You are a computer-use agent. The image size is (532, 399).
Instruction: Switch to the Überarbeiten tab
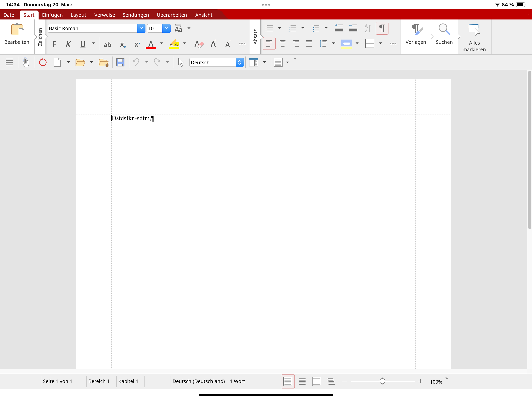click(x=172, y=15)
